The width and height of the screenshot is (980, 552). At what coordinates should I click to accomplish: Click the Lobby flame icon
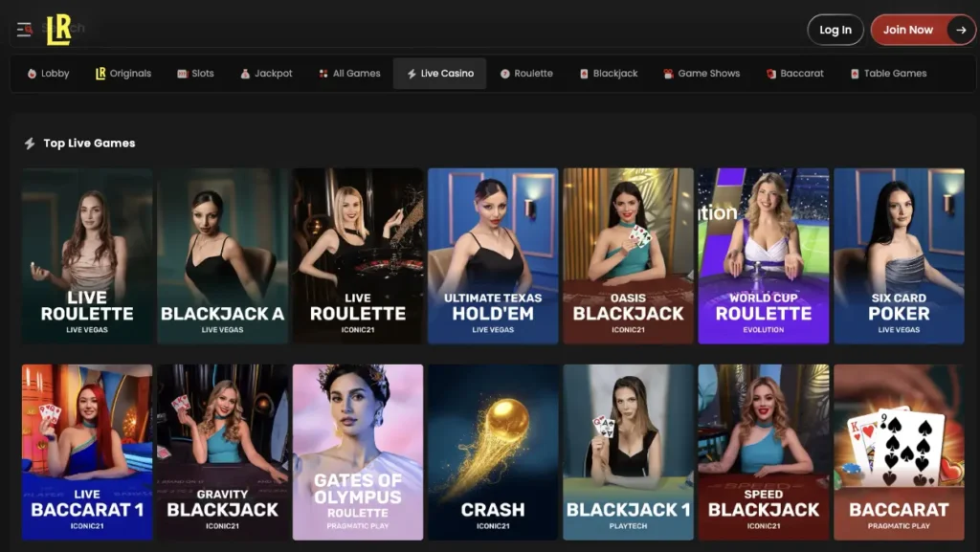[32, 74]
